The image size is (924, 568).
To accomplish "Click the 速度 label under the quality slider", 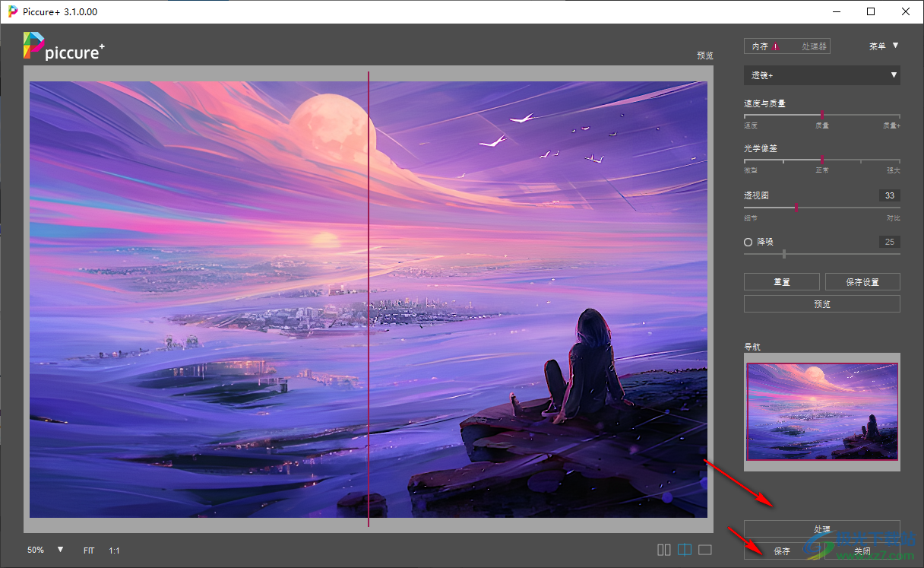I will pos(751,125).
